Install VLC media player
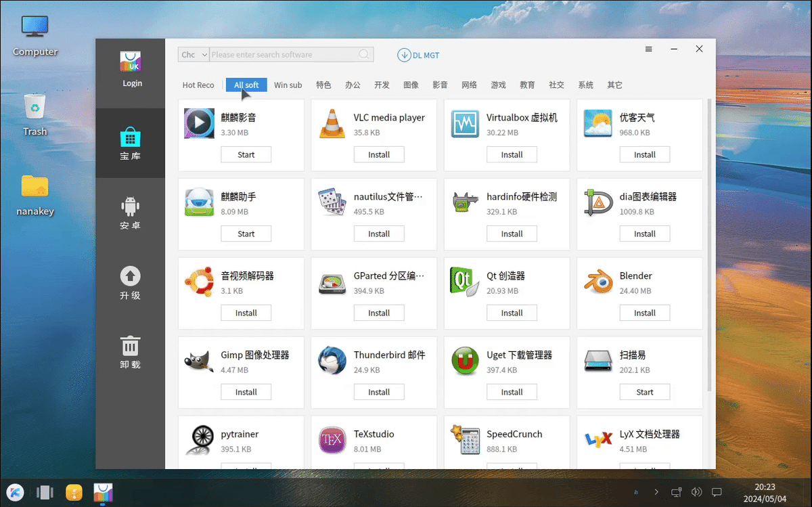This screenshot has height=507, width=812. click(379, 154)
